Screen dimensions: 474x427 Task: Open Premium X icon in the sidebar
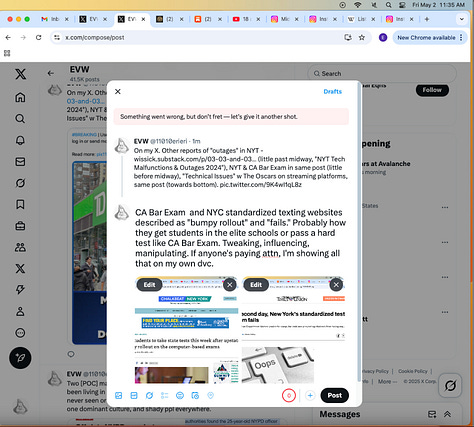point(20,269)
